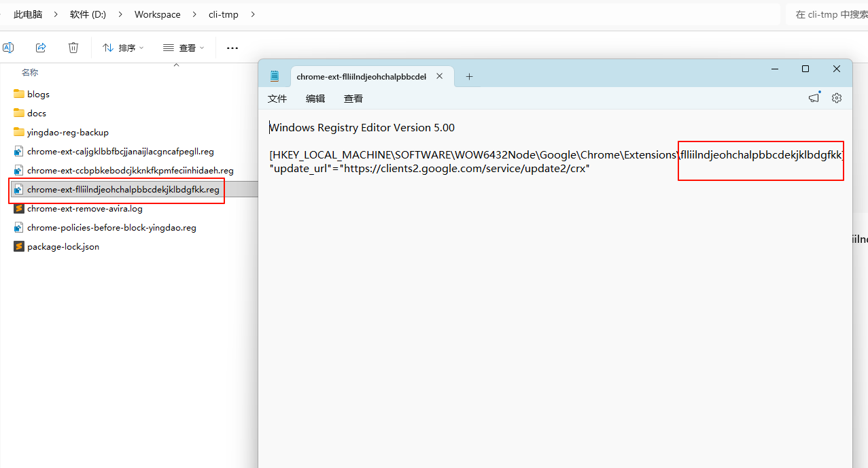Click the chrome-policies-before-block-yingdao.reg file icon

tap(19, 227)
